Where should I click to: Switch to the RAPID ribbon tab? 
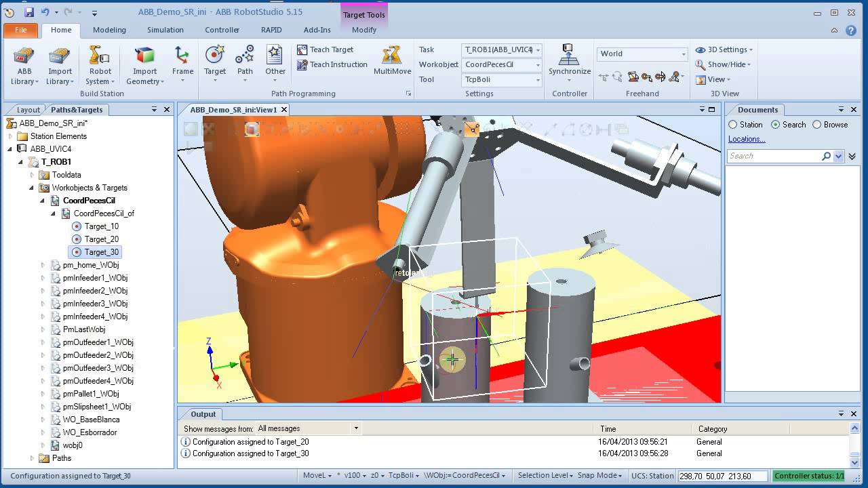[x=271, y=30]
